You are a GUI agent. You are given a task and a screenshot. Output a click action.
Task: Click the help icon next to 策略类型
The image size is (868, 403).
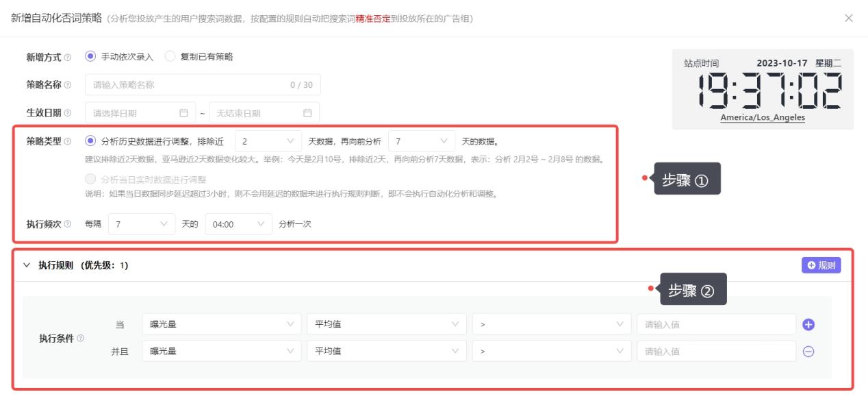tap(67, 142)
